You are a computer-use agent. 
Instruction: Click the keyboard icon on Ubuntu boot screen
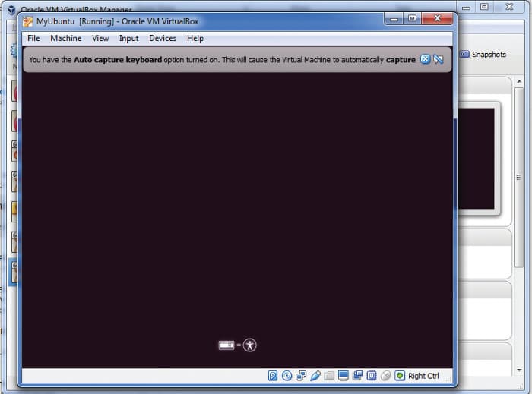click(x=226, y=345)
